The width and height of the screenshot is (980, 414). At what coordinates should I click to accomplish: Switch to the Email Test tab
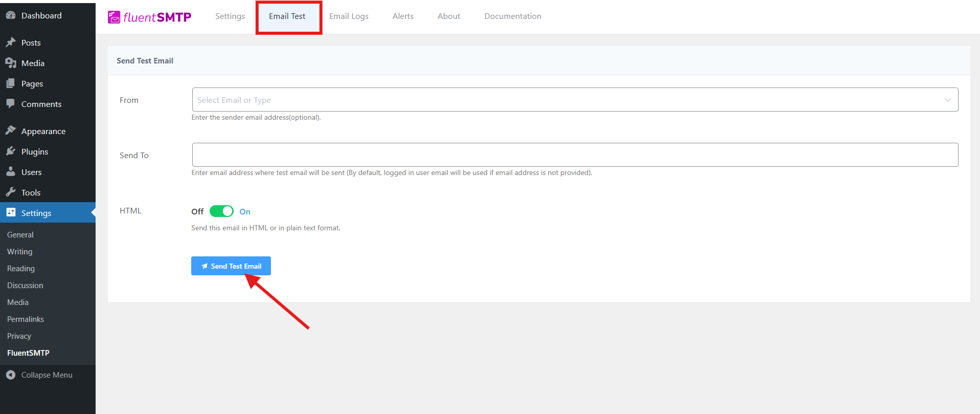pyautogui.click(x=287, y=16)
